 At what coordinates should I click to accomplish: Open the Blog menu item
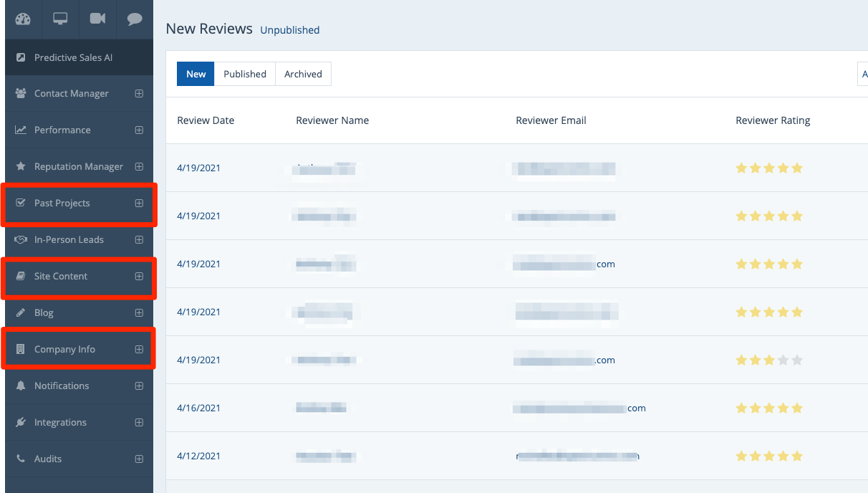pos(44,312)
